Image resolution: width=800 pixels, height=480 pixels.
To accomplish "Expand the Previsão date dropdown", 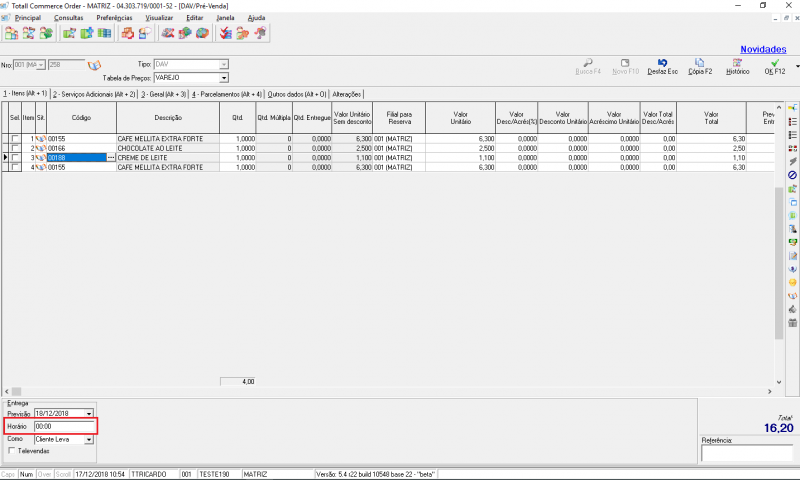I will 89,413.
